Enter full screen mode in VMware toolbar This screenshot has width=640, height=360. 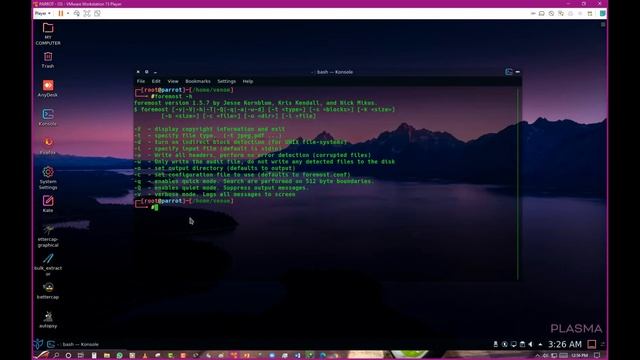point(87,13)
